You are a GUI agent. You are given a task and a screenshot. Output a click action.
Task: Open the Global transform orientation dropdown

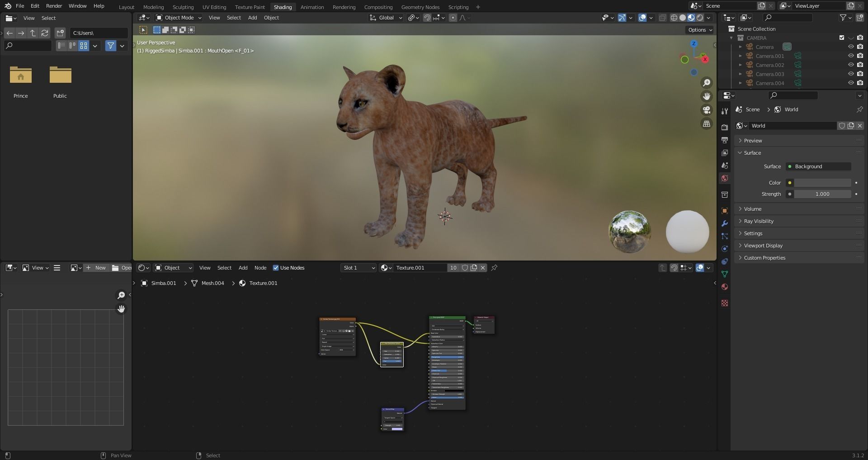pyautogui.click(x=386, y=18)
